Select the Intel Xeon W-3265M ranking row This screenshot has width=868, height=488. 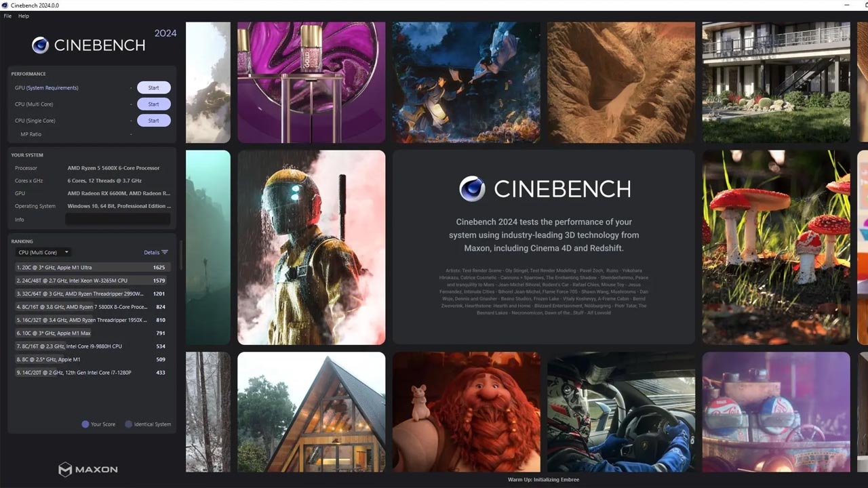tap(92, 281)
